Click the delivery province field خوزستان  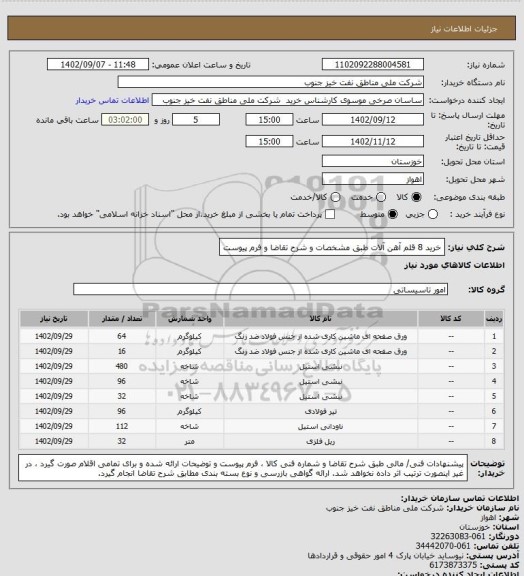pyautogui.click(x=373, y=161)
